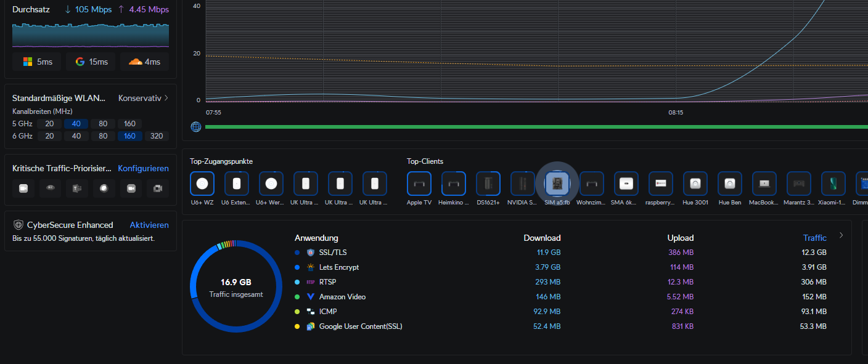The width and height of the screenshot is (868, 364).
Task: Click the Lets Encrypt download value 3.79 GB
Action: [x=548, y=267]
